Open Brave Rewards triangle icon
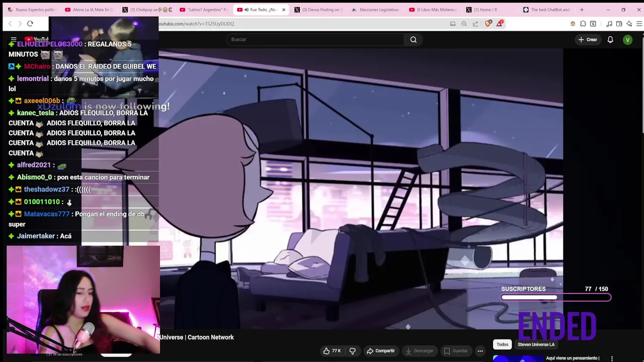 [x=500, y=24]
